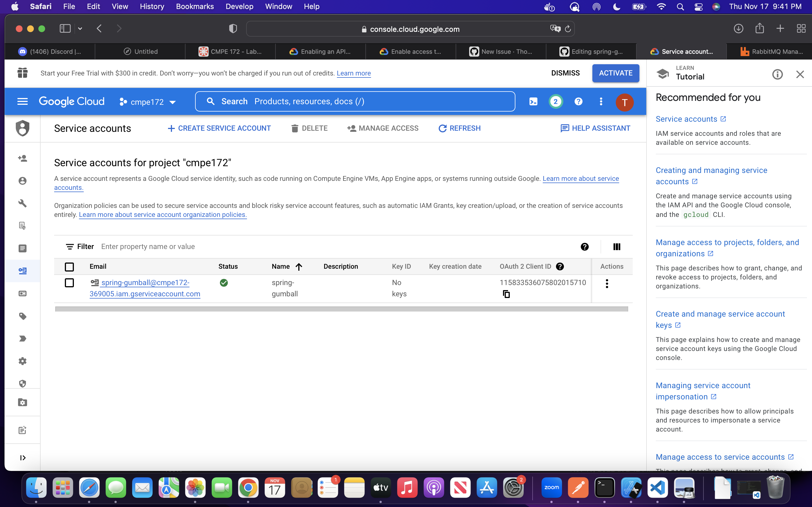812x507 pixels.
Task: Click the Service Accounts sidebar icon
Action: (x=23, y=271)
